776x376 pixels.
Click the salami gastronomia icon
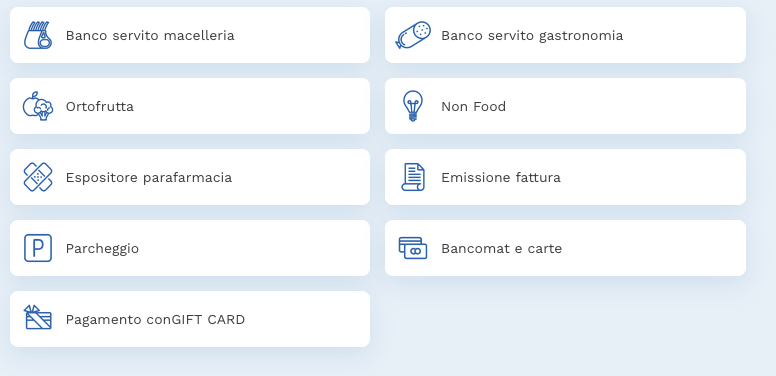click(413, 35)
